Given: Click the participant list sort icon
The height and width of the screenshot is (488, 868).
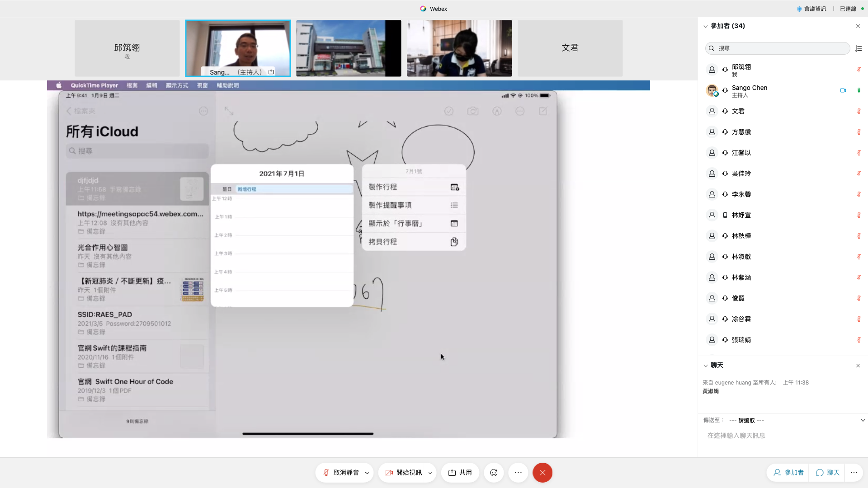Looking at the screenshot, I should click(x=859, y=48).
